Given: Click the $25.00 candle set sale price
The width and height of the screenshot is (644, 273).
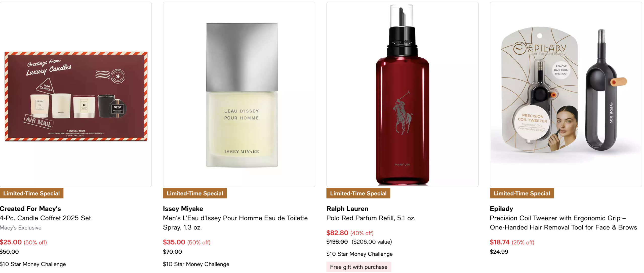Looking at the screenshot, I should click(11, 242).
